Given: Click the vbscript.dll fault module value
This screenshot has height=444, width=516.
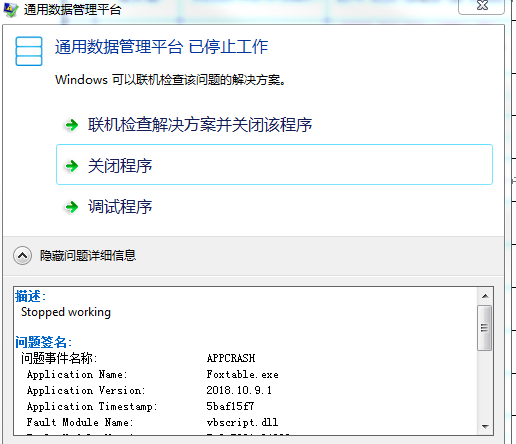Looking at the screenshot, I should click(242, 422).
